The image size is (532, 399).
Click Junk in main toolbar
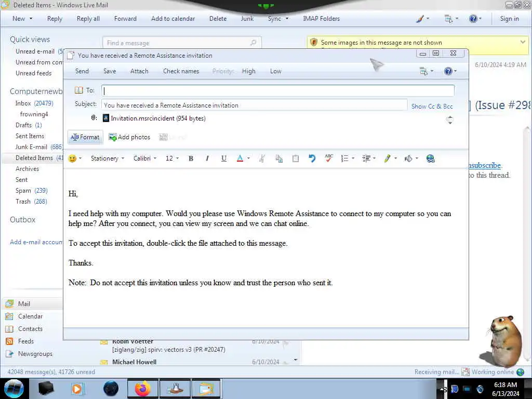(247, 19)
